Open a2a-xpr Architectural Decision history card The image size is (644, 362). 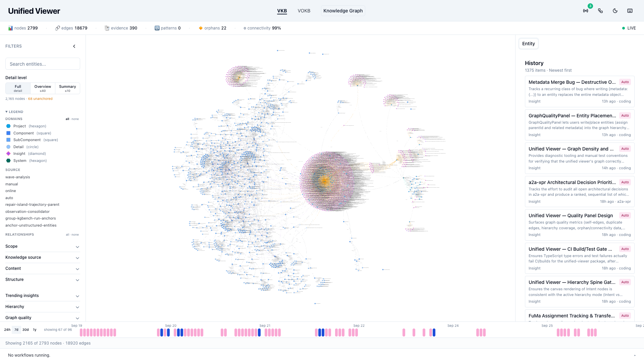pos(580,192)
